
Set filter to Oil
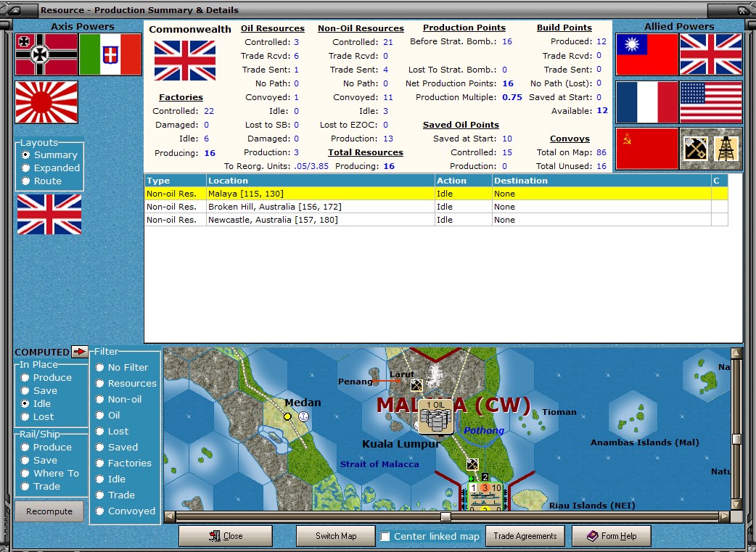(x=107, y=415)
